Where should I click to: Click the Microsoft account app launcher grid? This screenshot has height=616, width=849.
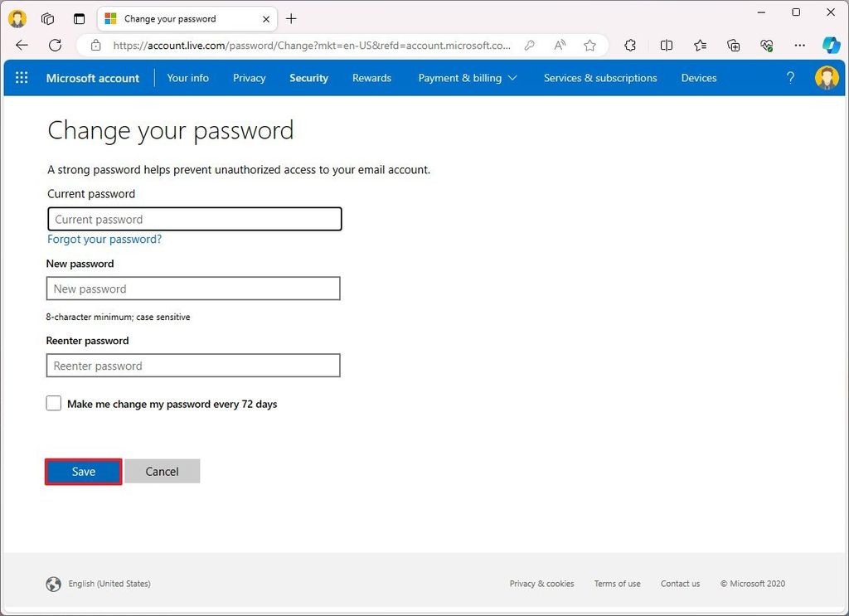(x=22, y=77)
